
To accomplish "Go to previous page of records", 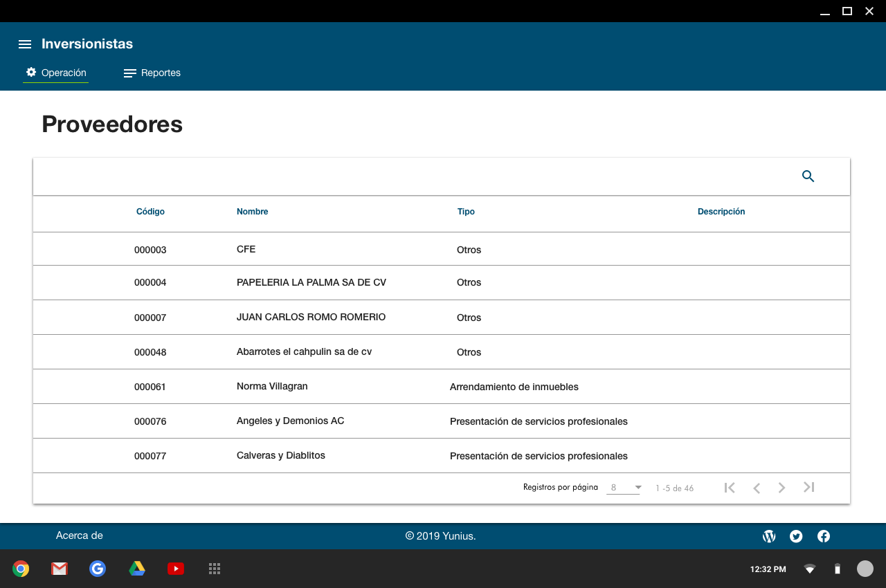I will tap(757, 488).
